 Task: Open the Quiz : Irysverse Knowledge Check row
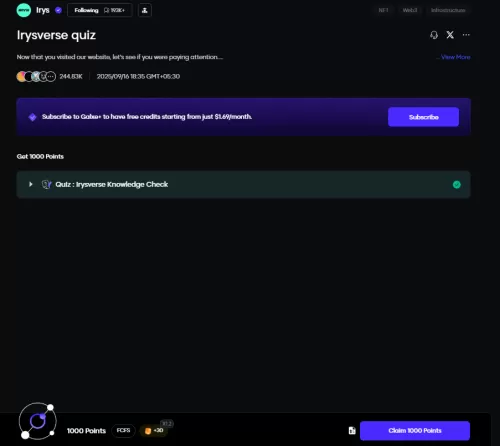click(x=243, y=184)
